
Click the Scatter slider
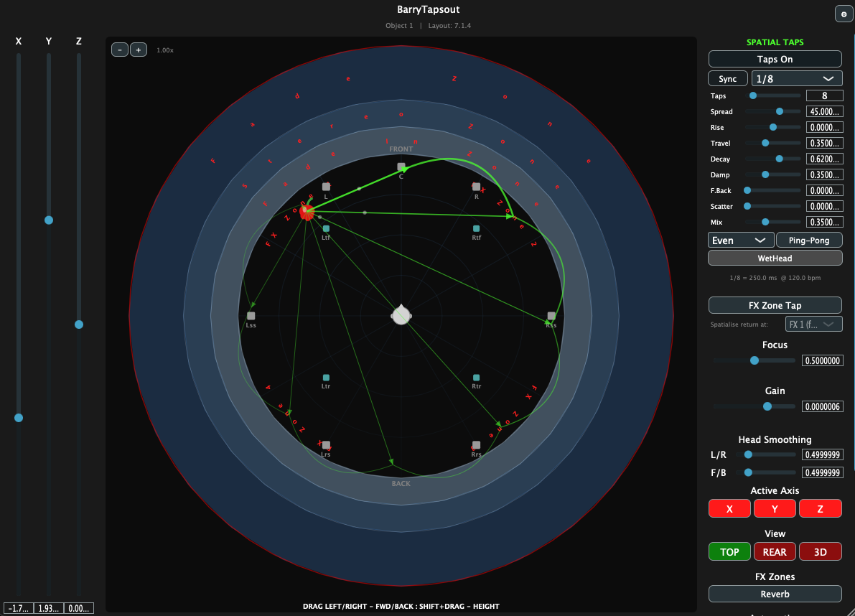[773, 206]
